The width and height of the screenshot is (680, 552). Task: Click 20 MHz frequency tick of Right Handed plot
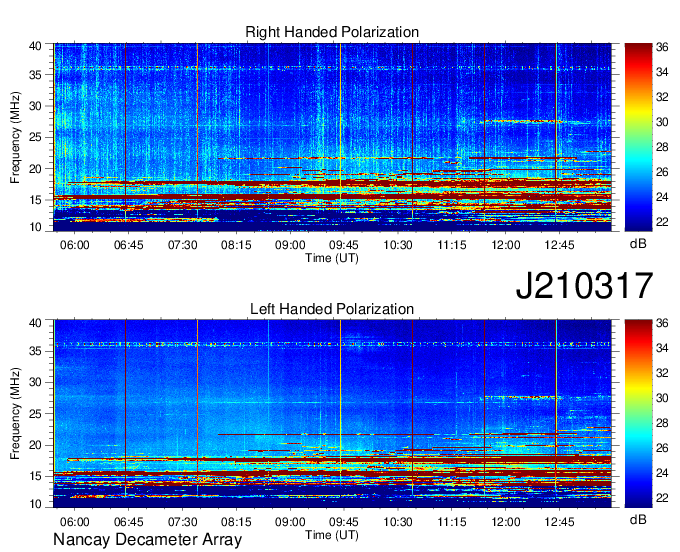pos(35,169)
